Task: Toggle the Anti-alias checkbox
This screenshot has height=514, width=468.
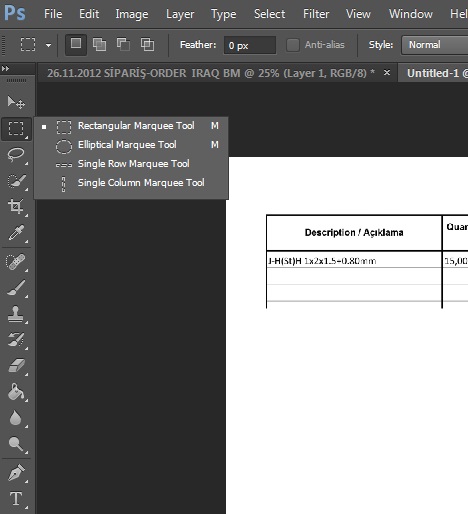Action: (x=293, y=45)
